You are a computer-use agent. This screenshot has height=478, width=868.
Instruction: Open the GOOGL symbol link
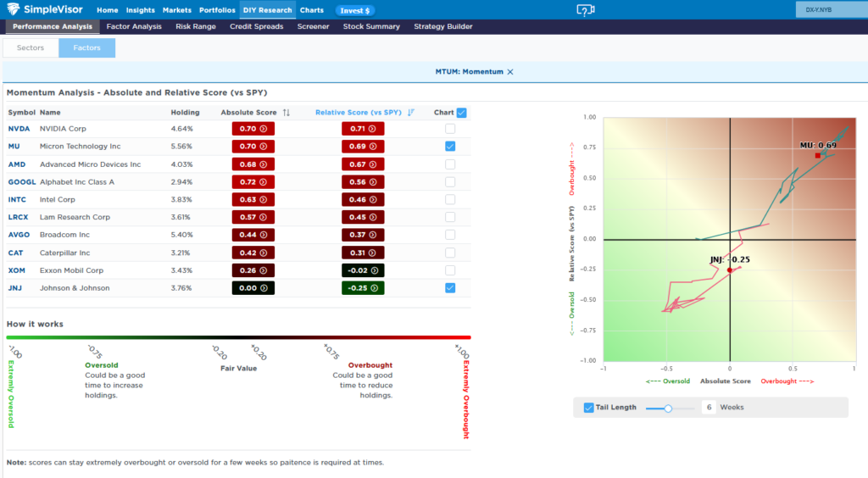point(21,182)
